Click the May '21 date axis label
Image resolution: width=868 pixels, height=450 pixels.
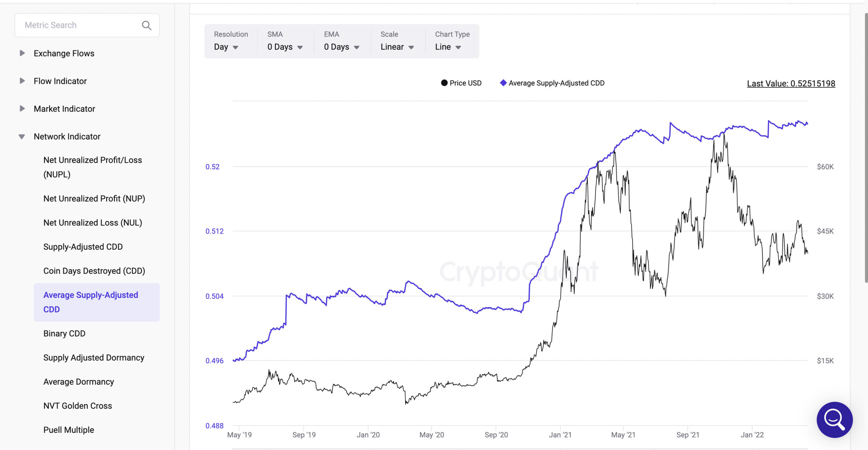click(623, 435)
